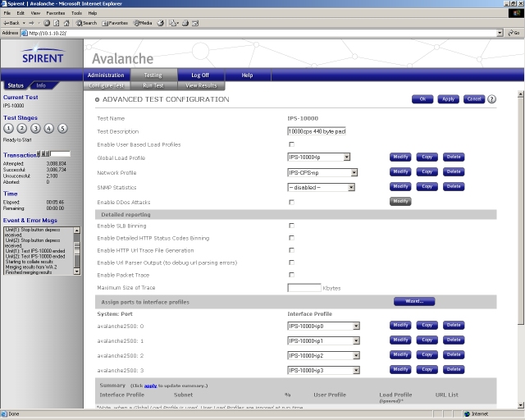Viewport: 525px width, 420px height.
Task: Select test stage 3 circle
Action: click(35, 128)
